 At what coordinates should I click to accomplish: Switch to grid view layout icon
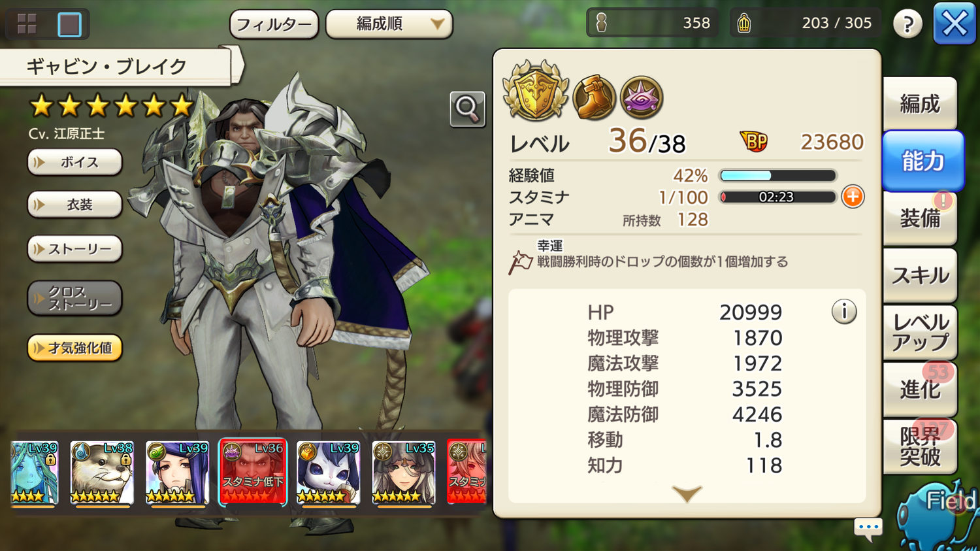coord(27,24)
